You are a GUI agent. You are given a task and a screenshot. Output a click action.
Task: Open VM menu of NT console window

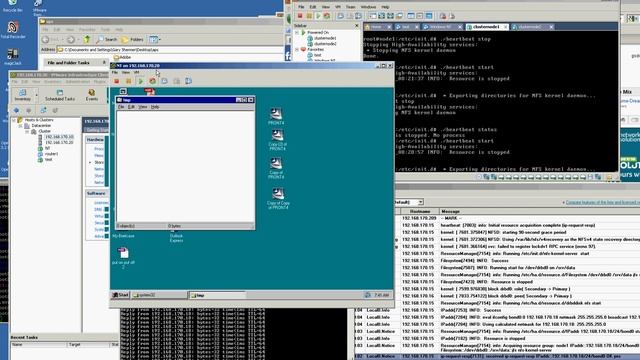click(x=136, y=72)
